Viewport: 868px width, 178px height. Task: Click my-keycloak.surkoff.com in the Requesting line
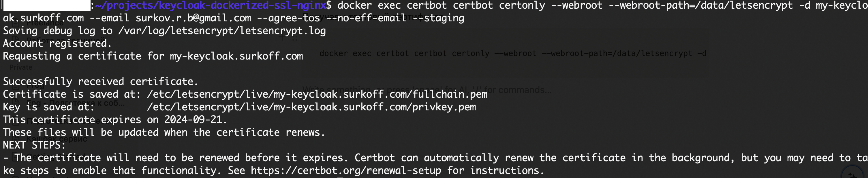tap(236, 56)
